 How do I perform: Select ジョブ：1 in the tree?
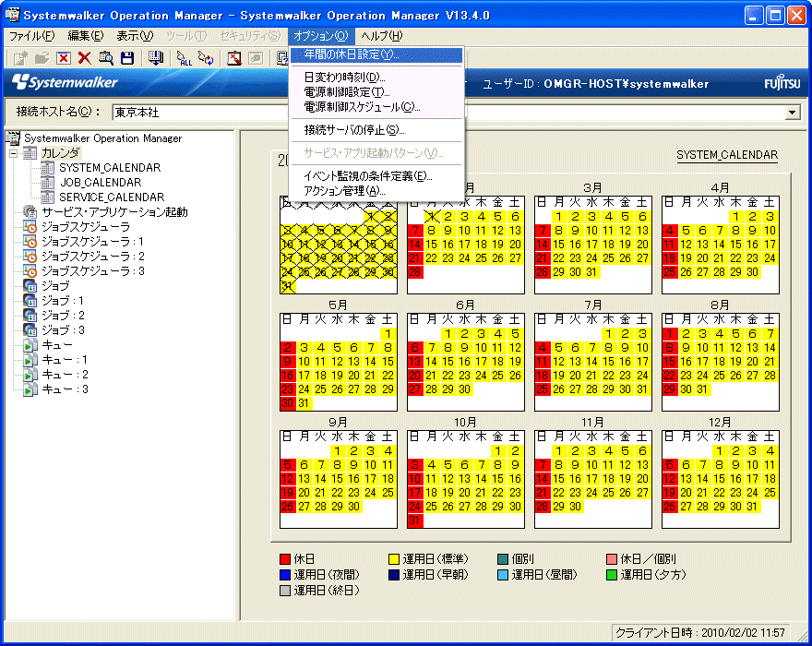click(63, 301)
